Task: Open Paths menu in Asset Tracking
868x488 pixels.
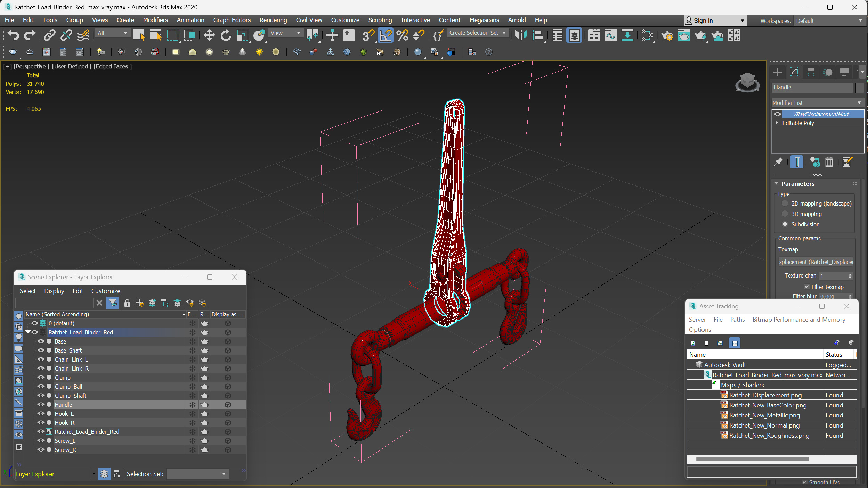Action: (737, 320)
